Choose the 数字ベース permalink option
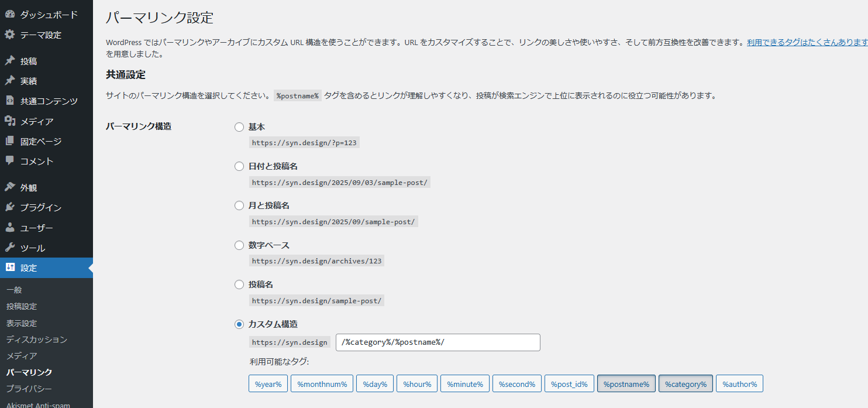 239,245
